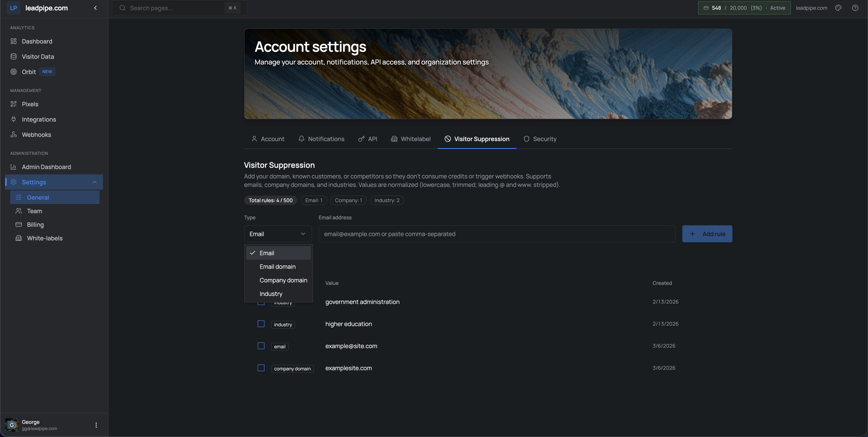The height and width of the screenshot is (437, 868).
Task: Click the Webhooks icon in sidebar
Action: click(x=14, y=134)
